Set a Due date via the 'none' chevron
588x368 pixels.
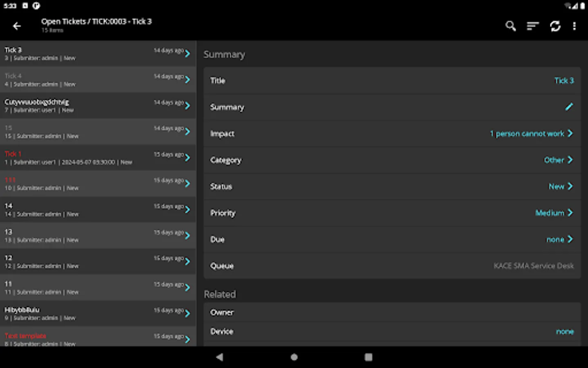(559, 239)
